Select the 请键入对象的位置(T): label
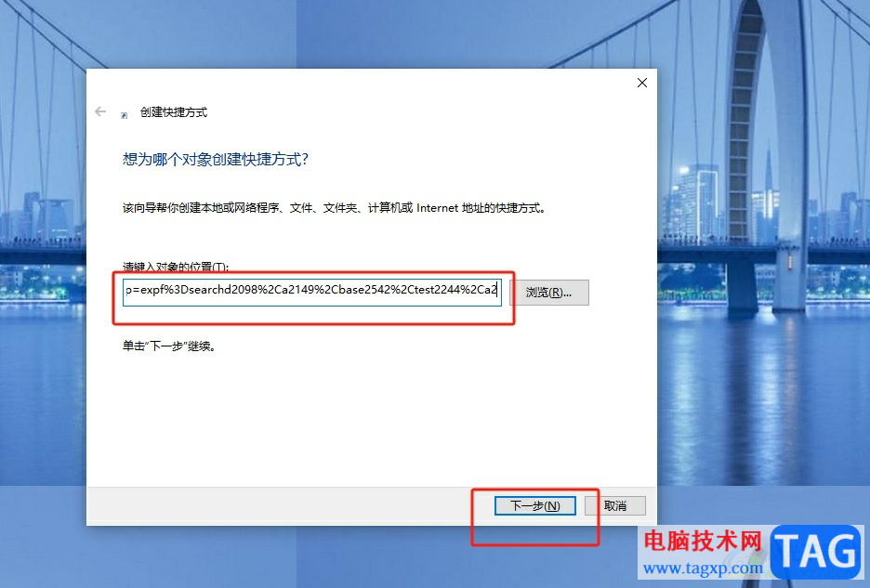The image size is (870, 588). pyautogui.click(x=176, y=267)
